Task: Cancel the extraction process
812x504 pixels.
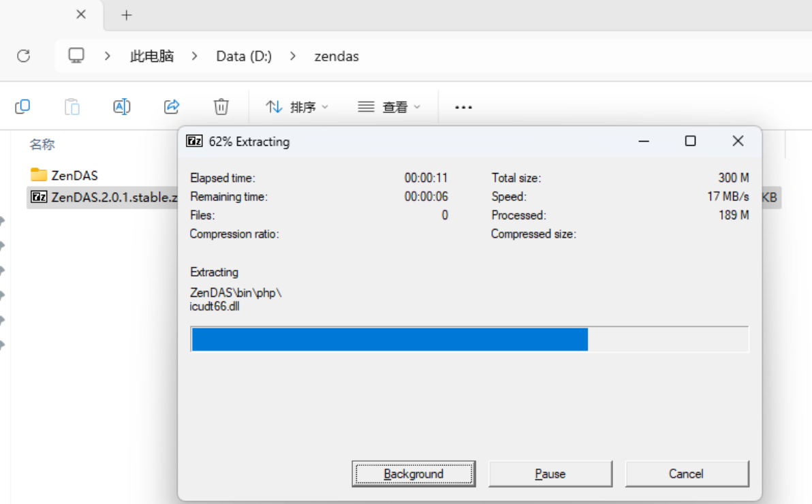Action: [686, 474]
